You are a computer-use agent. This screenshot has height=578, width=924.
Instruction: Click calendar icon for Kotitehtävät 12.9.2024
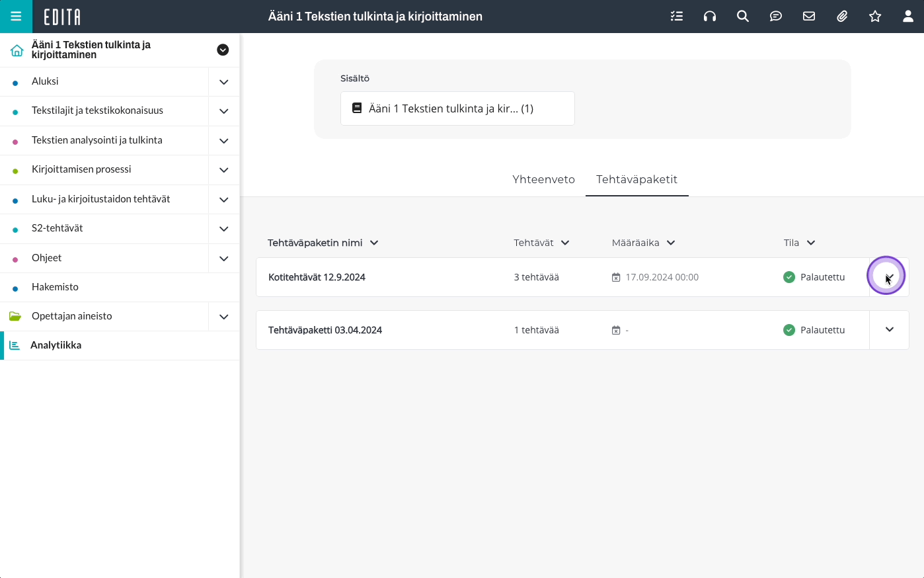pyautogui.click(x=616, y=277)
